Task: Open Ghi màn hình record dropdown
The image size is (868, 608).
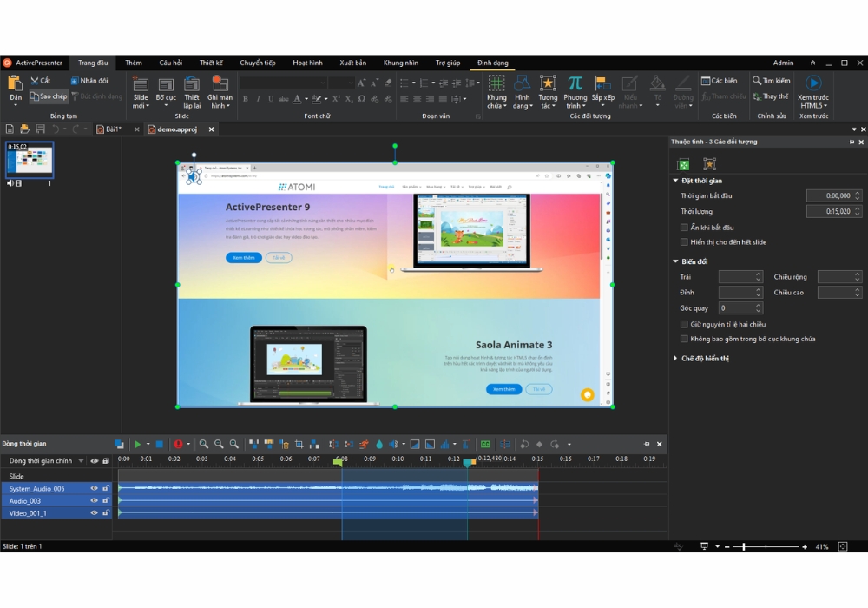Action: click(220, 102)
